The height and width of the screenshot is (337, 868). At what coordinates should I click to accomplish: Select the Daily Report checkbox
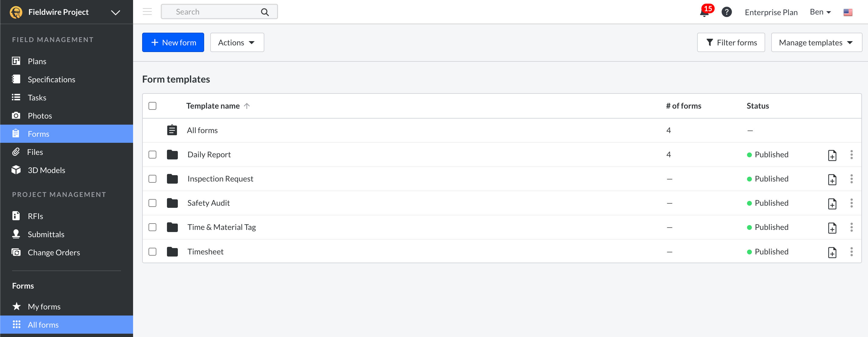pyautogui.click(x=152, y=155)
